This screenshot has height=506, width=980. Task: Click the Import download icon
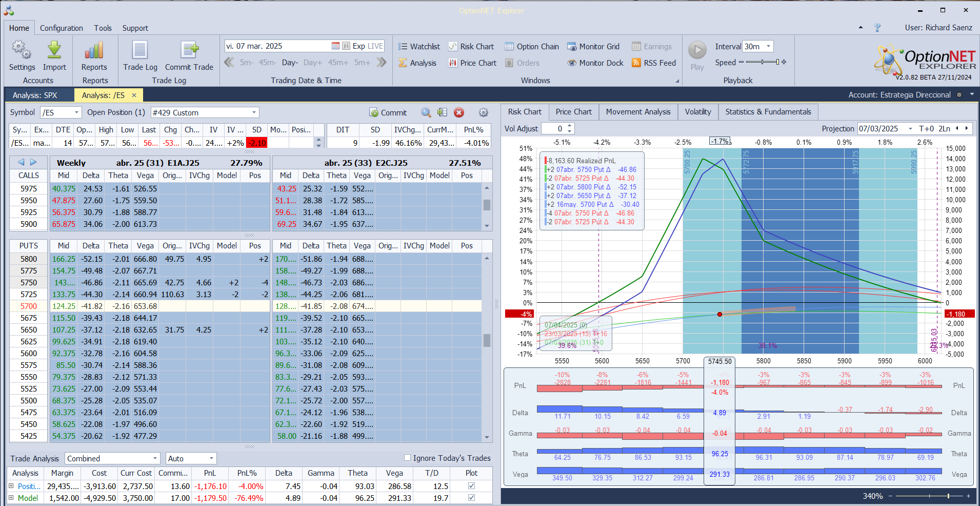pos(54,50)
